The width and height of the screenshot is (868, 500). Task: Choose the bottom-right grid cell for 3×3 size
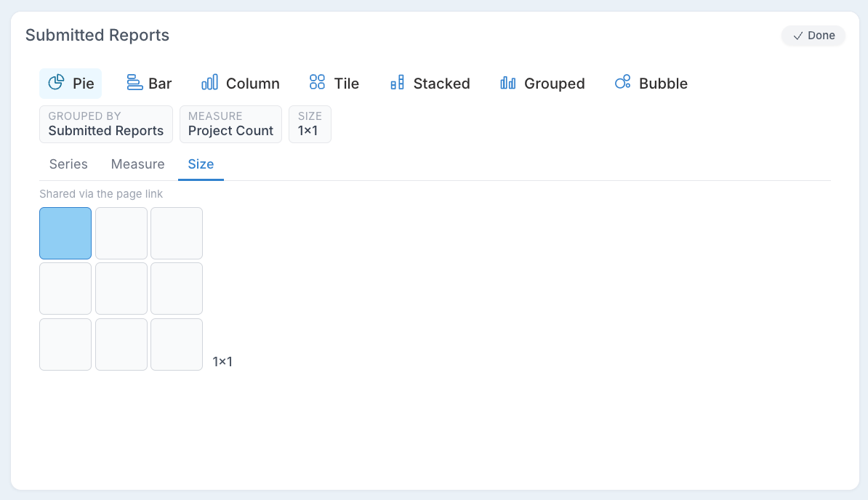pyautogui.click(x=177, y=344)
